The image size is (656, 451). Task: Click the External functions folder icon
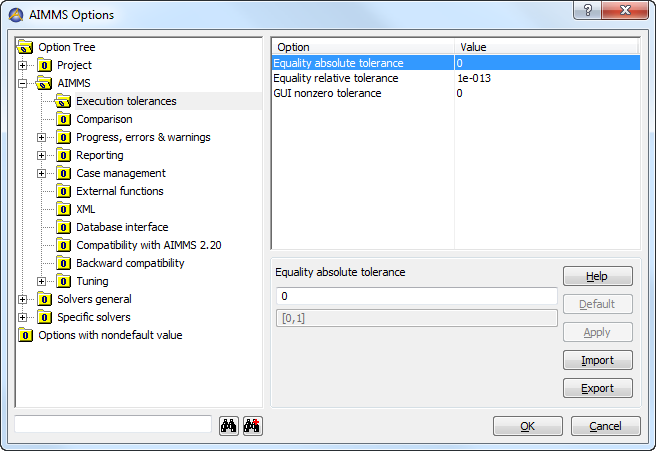click(63, 191)
